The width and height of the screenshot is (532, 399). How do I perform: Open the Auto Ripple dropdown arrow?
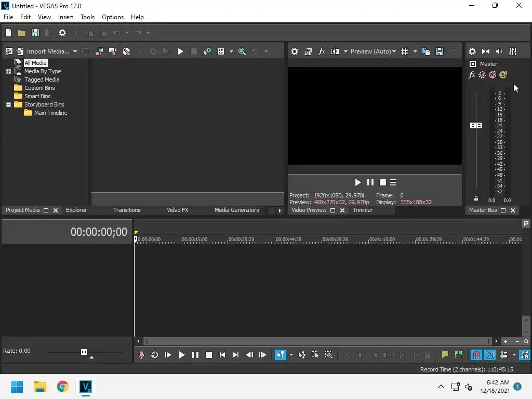click(514, 355)
